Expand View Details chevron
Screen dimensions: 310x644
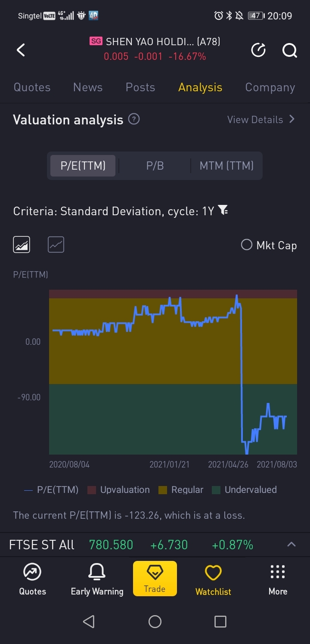pos(292,119)
